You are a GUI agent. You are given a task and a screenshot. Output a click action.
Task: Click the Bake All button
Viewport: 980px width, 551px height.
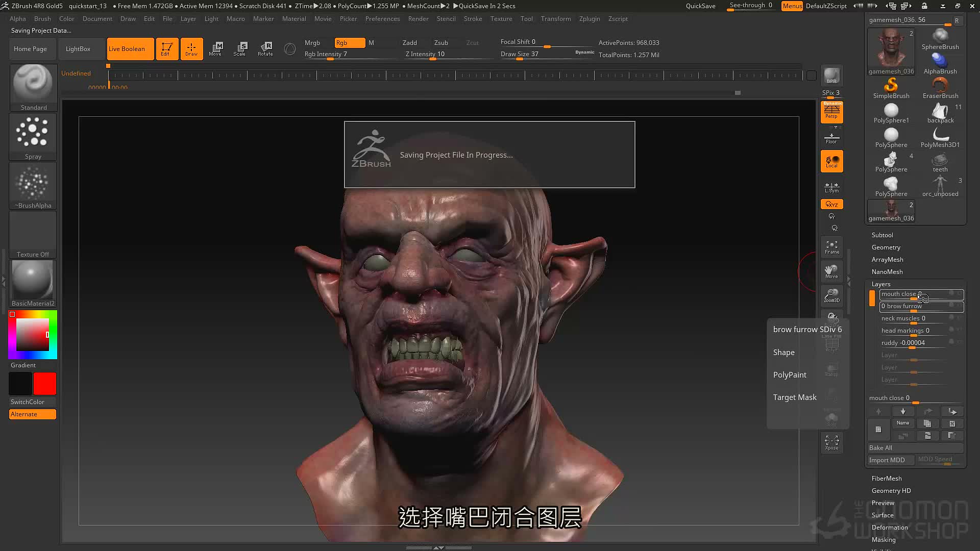pyautogui.click(x=915, y=448)
